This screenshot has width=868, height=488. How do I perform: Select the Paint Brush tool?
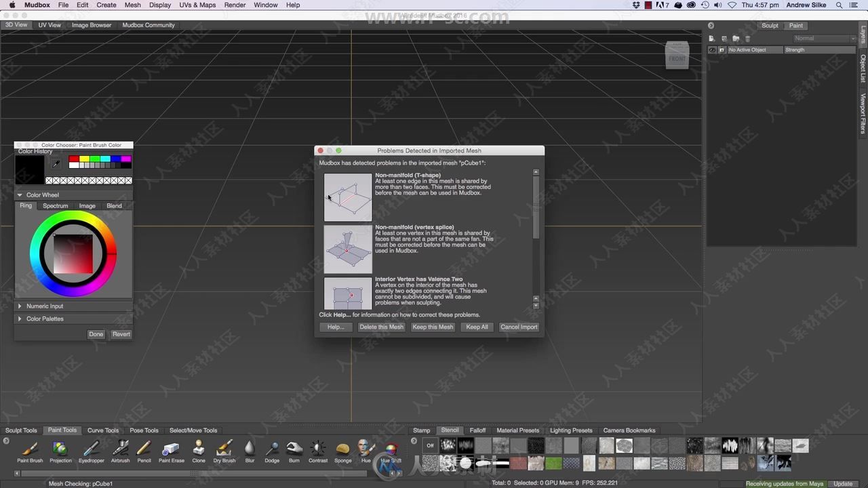(30, 451)
